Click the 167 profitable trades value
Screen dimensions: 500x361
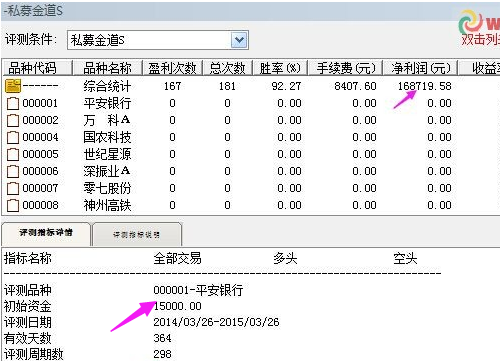pyautogui.click(x=172, y=86)
